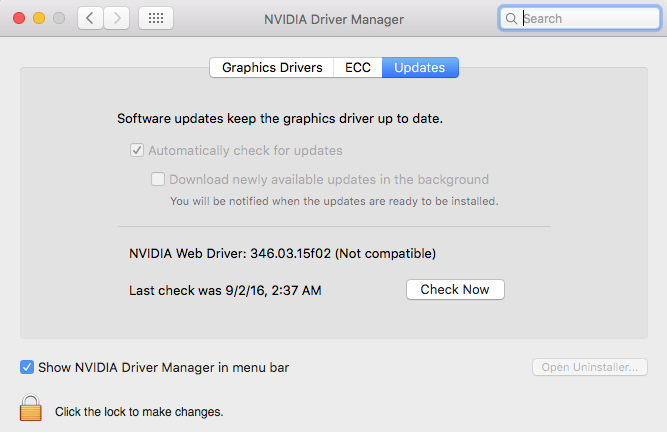Click the NVIDIA Driver Manager window title
This screenshot has height=432, width=667.
coord(334,19)
